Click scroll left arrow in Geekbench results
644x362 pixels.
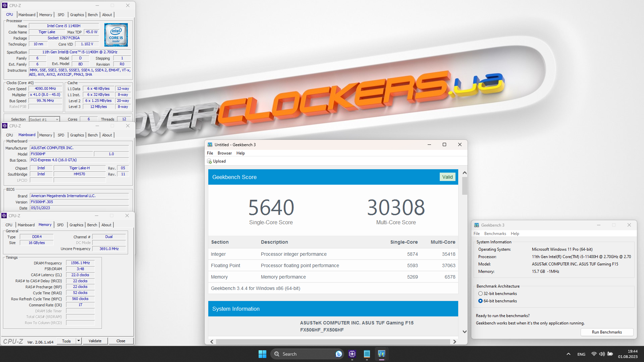(212, 342)
